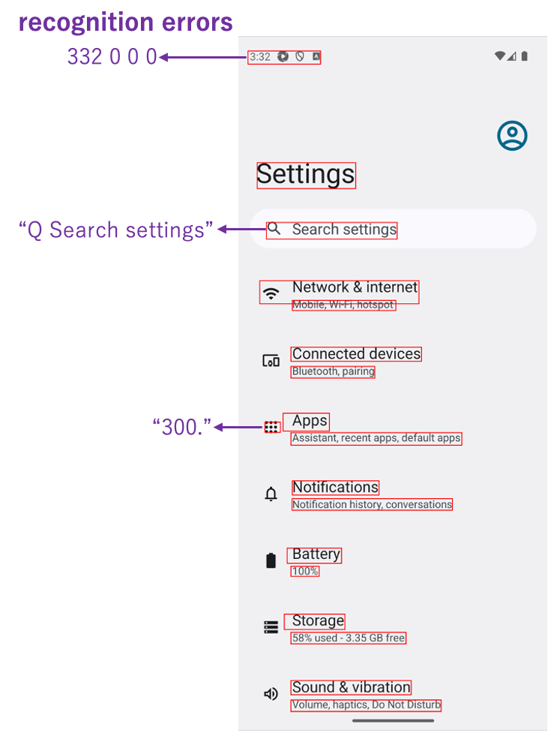Click the signal strength indicator
The image size is (560, 748).
click(x=511, y=55)
